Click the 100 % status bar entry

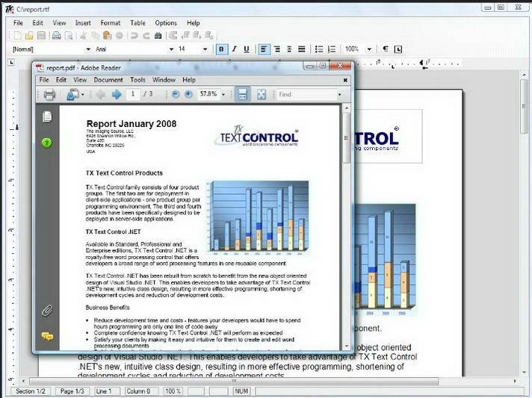173,391
